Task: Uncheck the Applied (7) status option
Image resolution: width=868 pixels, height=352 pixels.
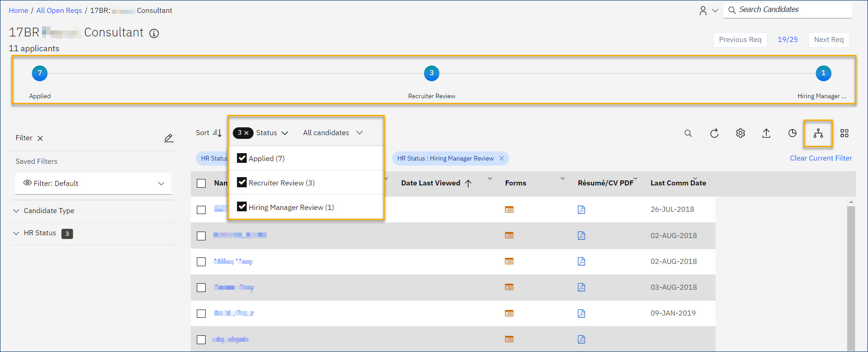Action: 242,158
